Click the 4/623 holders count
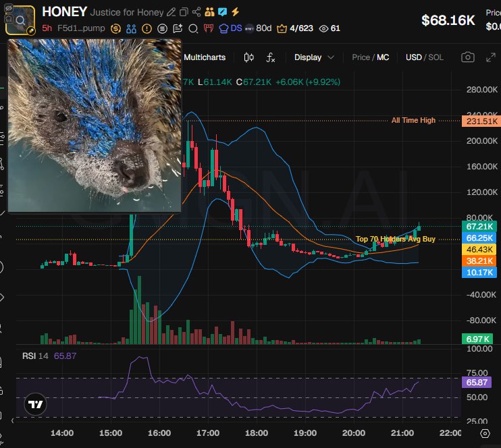Image resolution: width=501 pixels, height=448 pixels. coord(301,28)
